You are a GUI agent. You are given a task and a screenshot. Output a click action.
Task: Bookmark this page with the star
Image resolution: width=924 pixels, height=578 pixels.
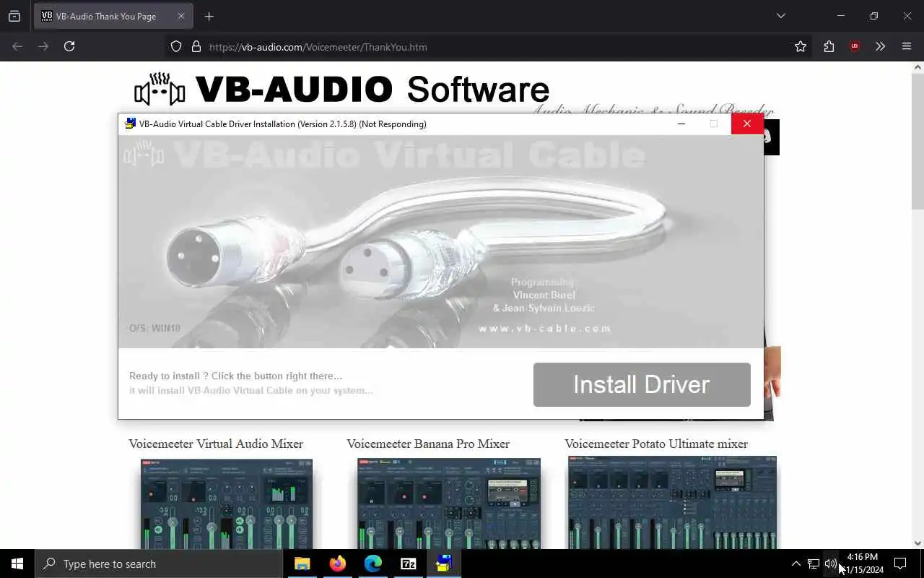click(x=801, y=46)
